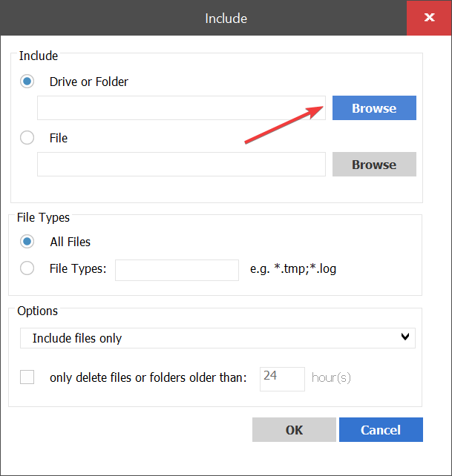Focus the Drive or Folder path field

181,108
